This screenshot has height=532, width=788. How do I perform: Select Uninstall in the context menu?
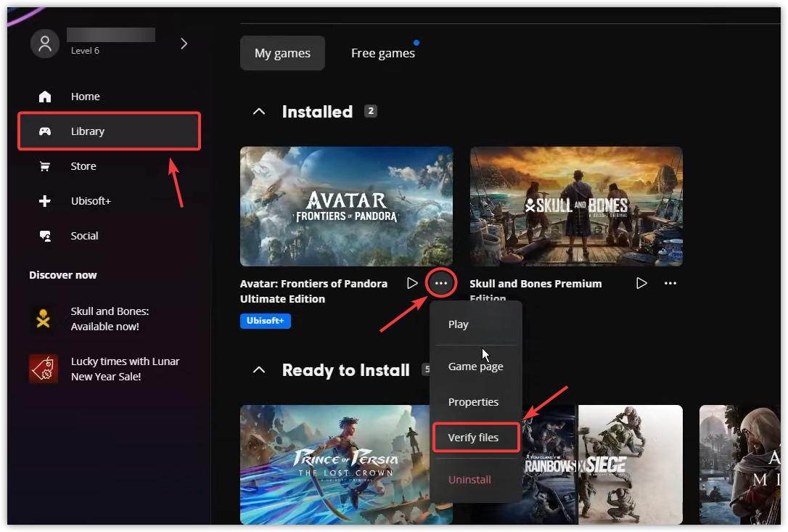pyautogui.click(x=469, y=480)
